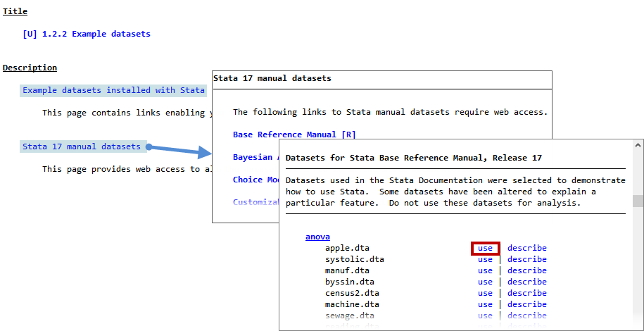Viewport: 644px width, 331px height.
Task: Click the census2.dta file name
Action: pos(352,293)
